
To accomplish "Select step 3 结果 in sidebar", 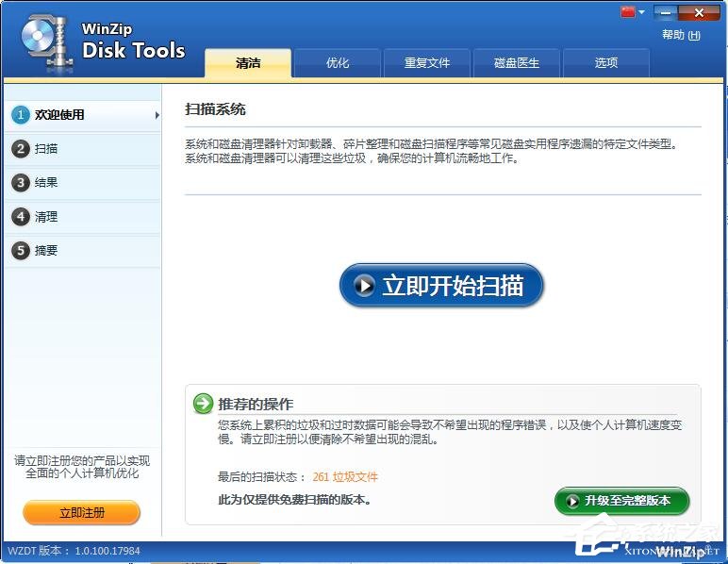I will point(83,182).
